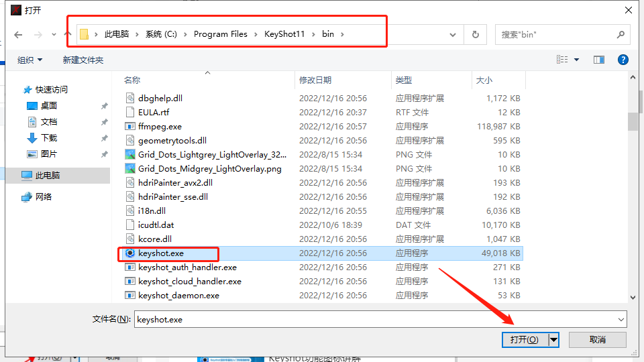
Task: Open the 打开 split-button dropdown arrow
Action: 553,340
